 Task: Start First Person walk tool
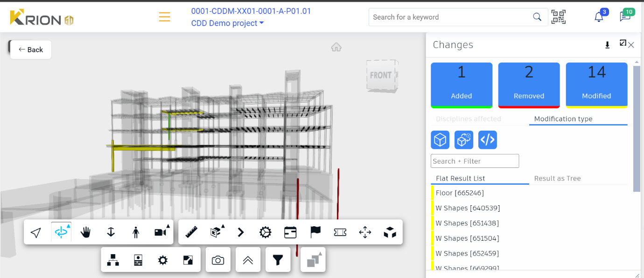coord(136,232)
